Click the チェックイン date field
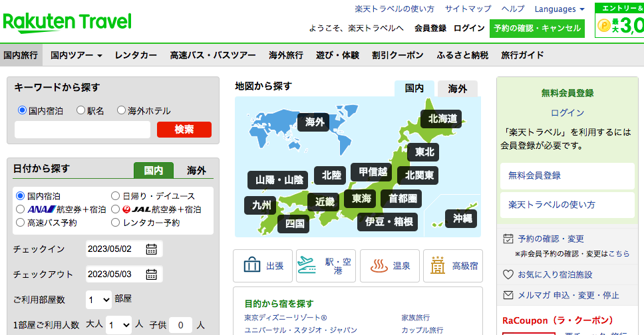The image size is (644, 335). (124, 249)
